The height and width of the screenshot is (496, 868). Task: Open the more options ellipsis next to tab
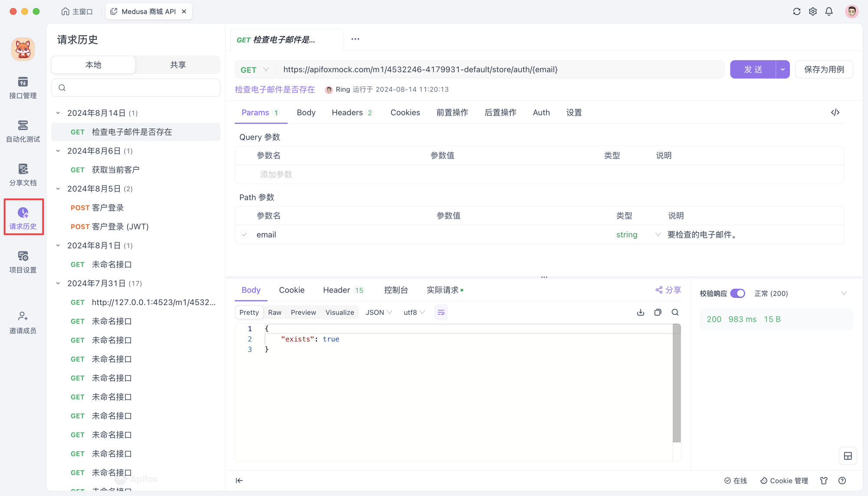pyautogui.click(x=355, y=39)
